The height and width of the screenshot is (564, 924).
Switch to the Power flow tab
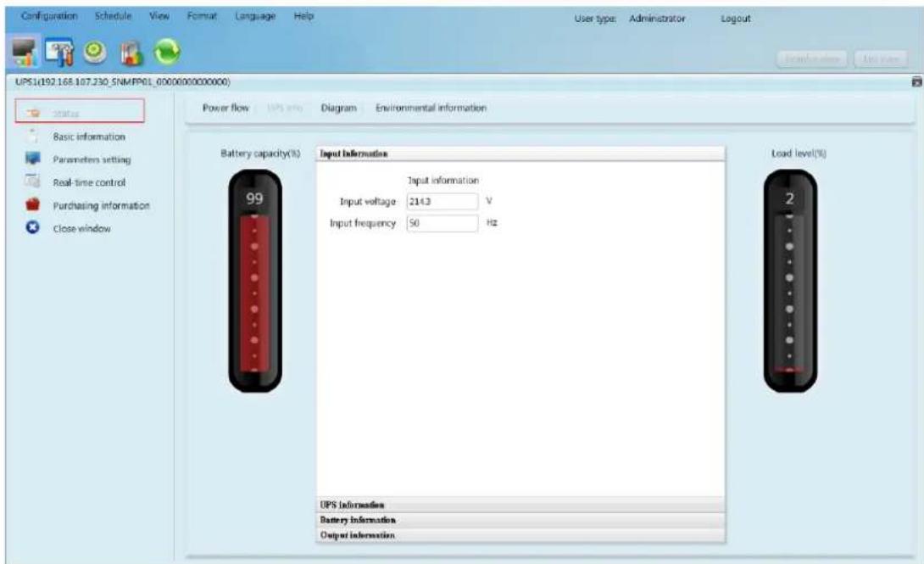(225, 108)
